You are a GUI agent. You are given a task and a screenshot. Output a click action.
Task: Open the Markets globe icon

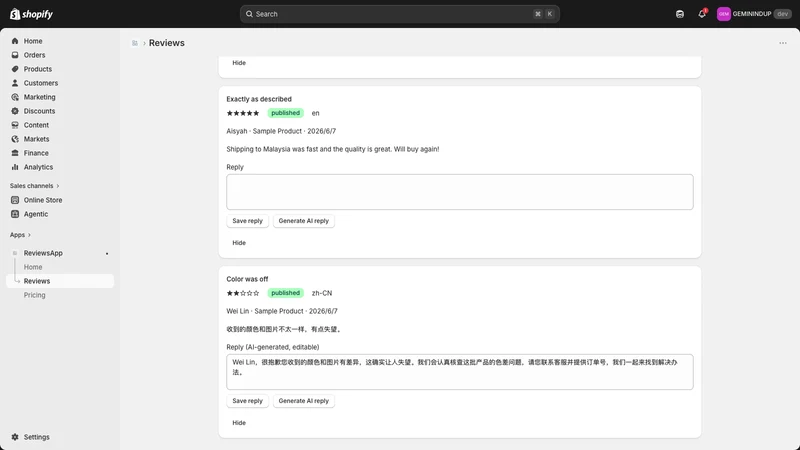[x=15, y=139]
